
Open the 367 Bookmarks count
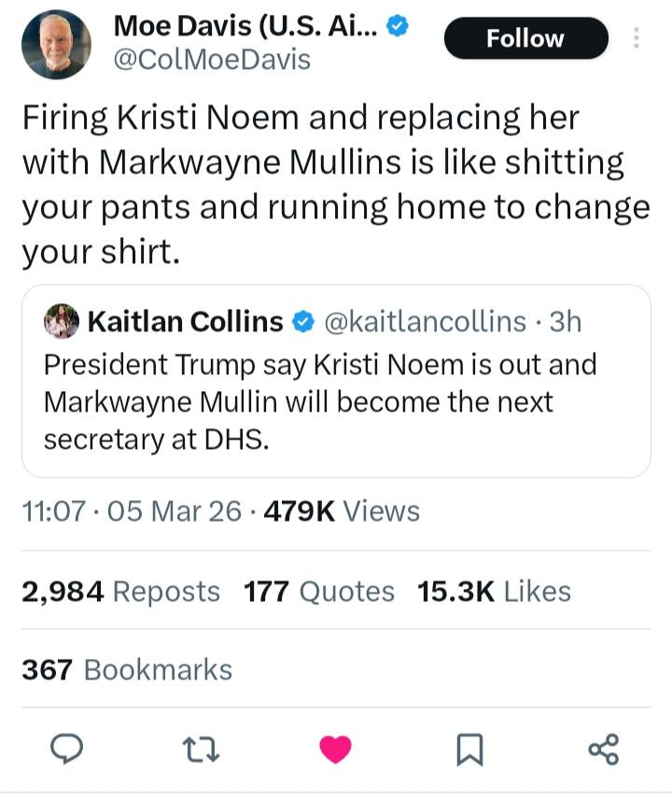pos(127,669)
